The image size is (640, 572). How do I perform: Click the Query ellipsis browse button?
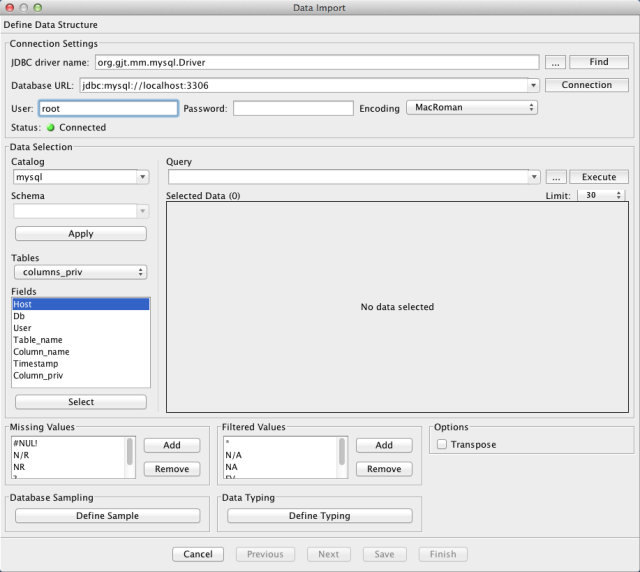click(x=556, y=177)
